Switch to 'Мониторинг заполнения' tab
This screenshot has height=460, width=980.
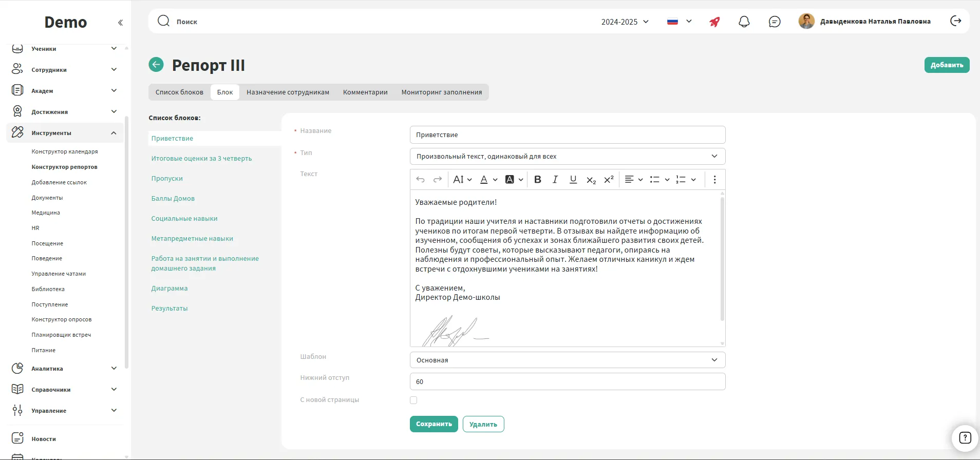(x=441, y=92)
